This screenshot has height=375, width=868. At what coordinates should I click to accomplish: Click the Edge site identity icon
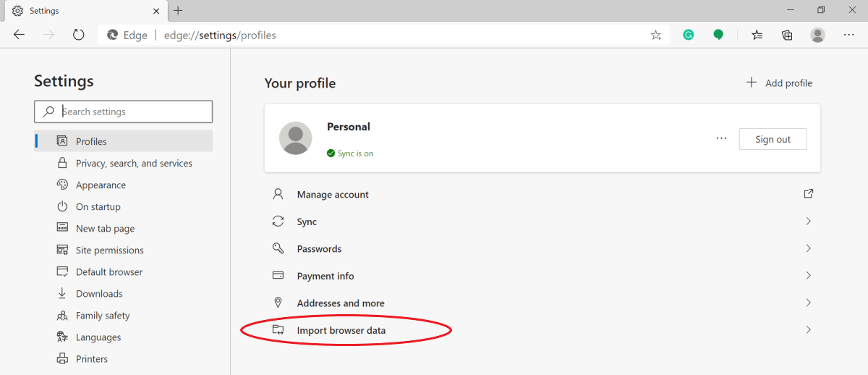point(113,35)
